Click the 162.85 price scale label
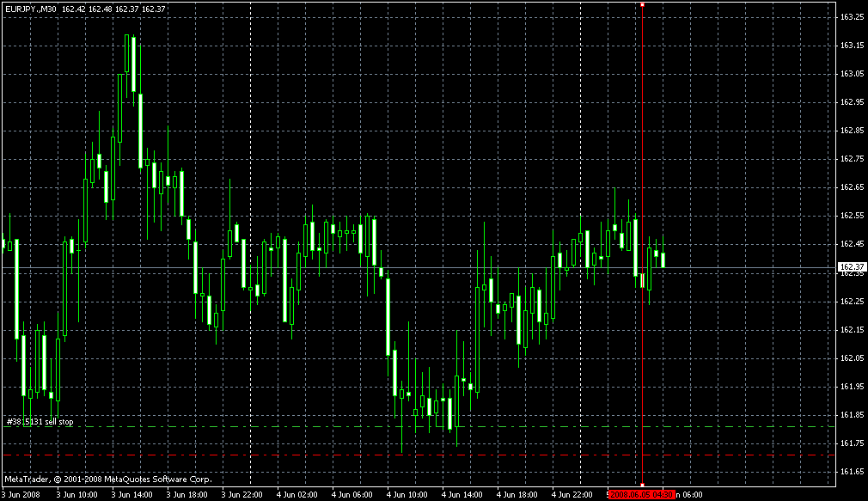This screenshot has width=868, height=501. pyautogui.click(x=852, y=131)
